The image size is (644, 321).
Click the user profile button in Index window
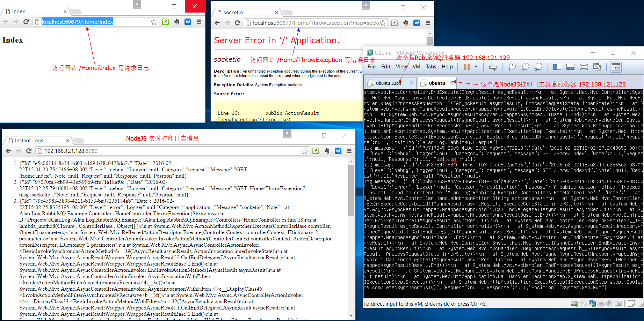[137, 4]
